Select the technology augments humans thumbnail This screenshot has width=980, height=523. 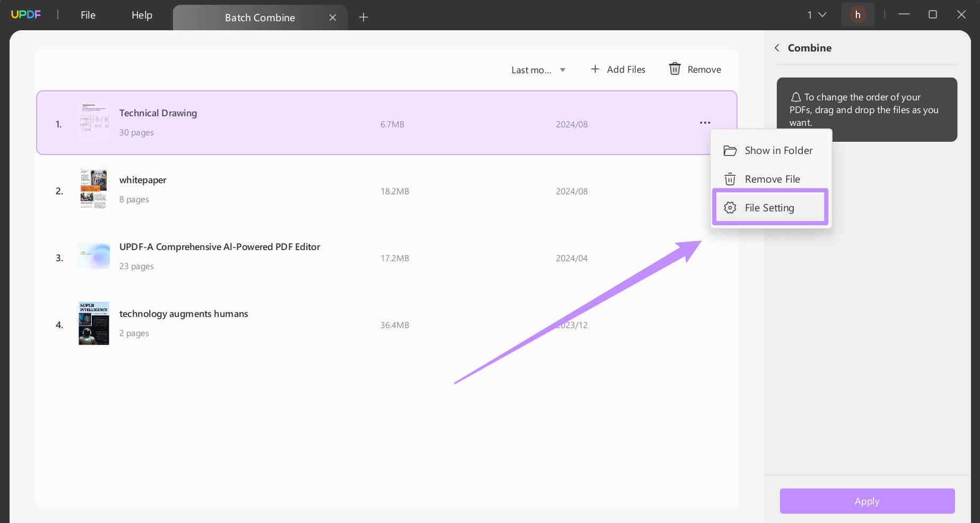tap(94, 323)
